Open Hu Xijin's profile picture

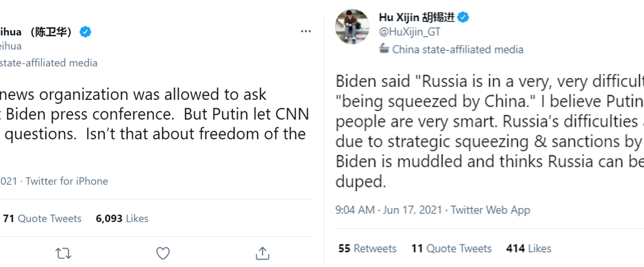tap(352, 26)
